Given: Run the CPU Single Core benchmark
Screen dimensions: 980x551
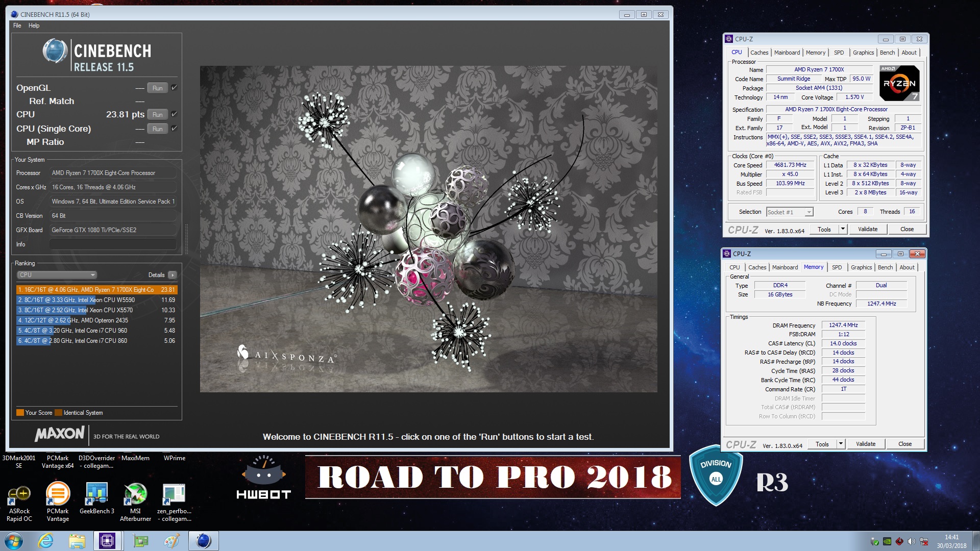Looking at the screenshot, I should tap(157, 129).
